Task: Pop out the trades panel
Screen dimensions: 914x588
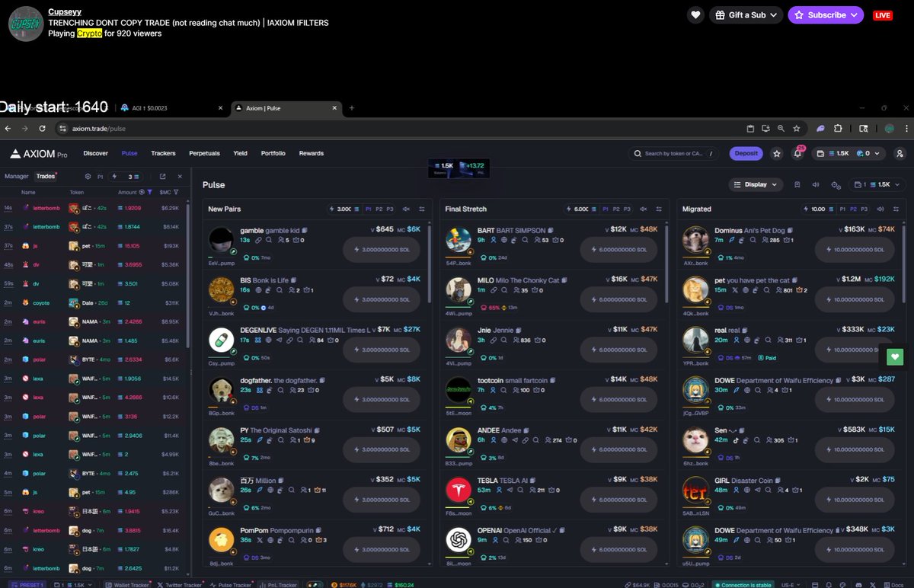Action: click(162, 176)
